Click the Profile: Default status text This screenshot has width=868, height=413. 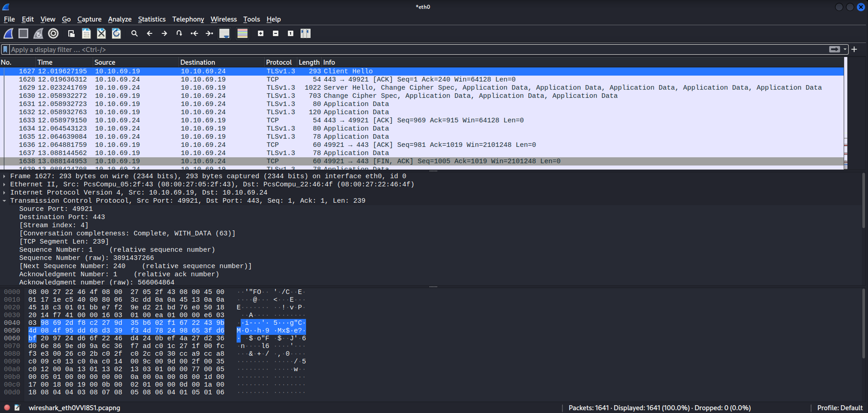839,408
